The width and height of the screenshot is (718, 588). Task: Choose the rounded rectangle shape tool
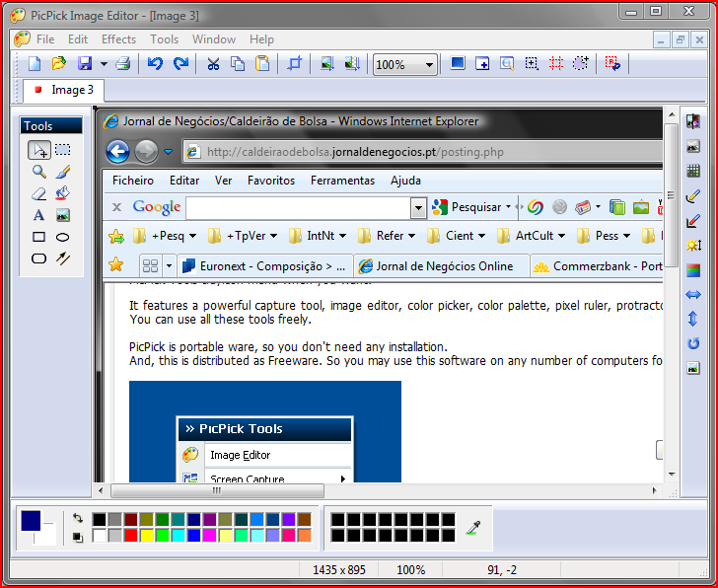click(x=38, y=258)
